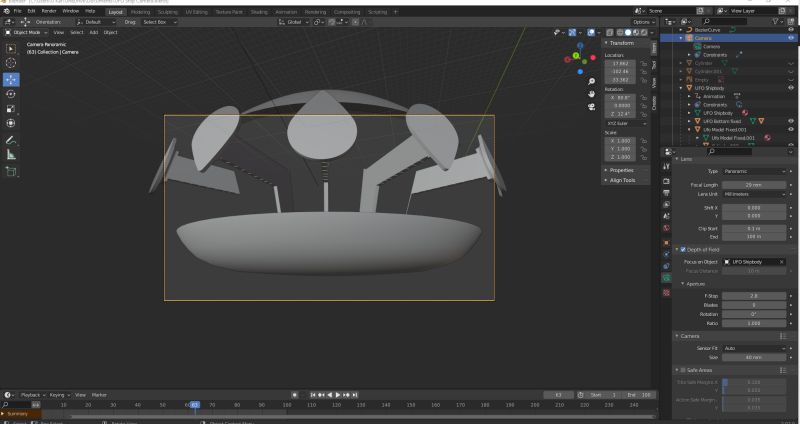
Task: Select the Move tool
Action: coord(11,80)
